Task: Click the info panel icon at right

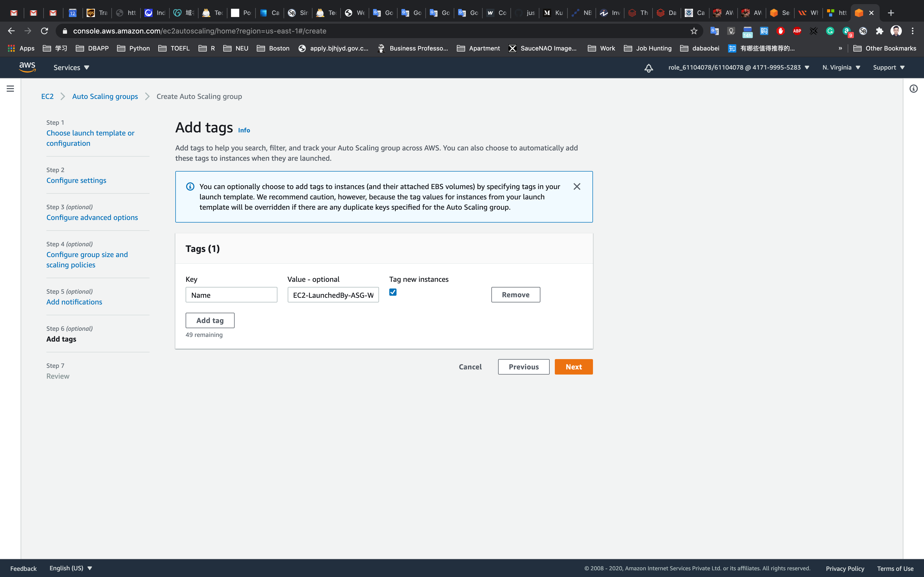Action: click(x=913, y=89)
